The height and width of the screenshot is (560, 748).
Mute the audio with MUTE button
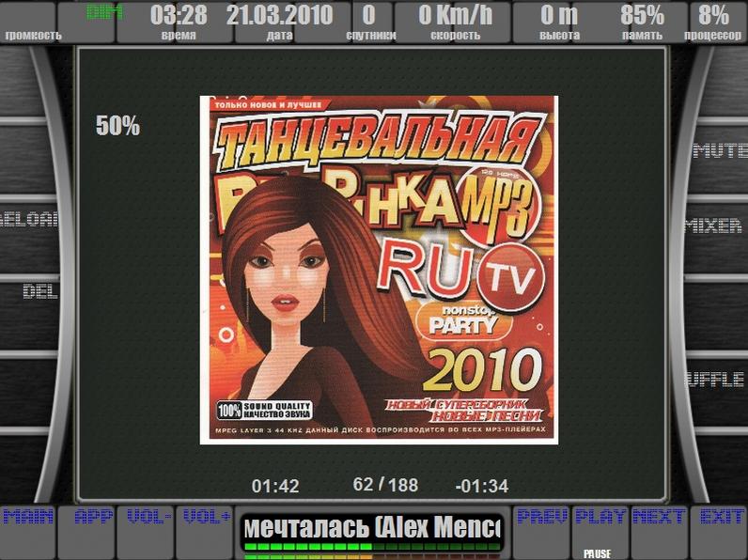[x=720, y=150]
